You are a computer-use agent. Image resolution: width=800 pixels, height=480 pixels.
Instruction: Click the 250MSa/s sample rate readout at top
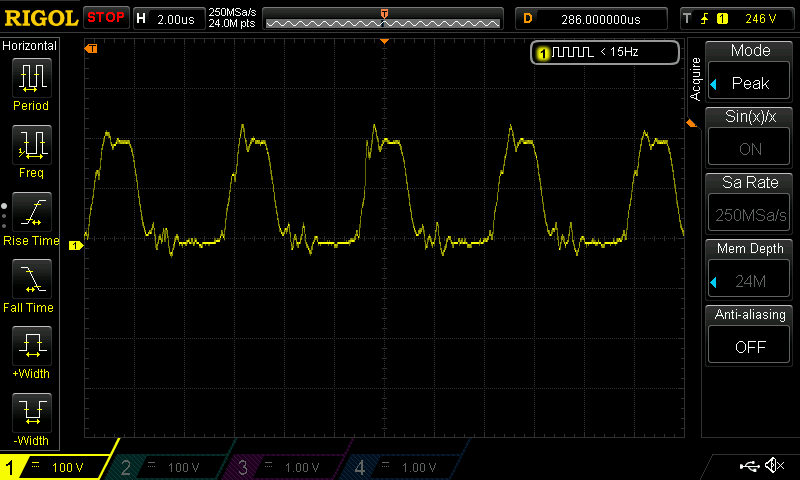(x=232, y=12)
